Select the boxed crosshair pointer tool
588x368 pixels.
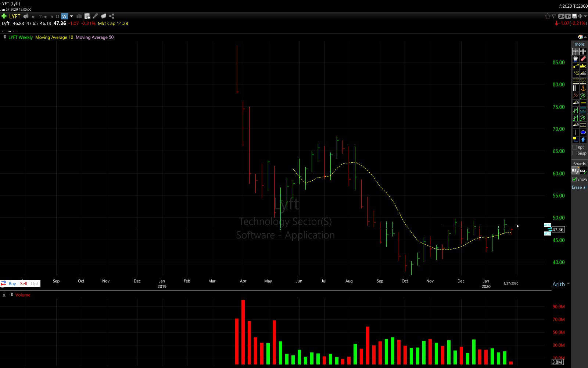click(x=576, y=52)
